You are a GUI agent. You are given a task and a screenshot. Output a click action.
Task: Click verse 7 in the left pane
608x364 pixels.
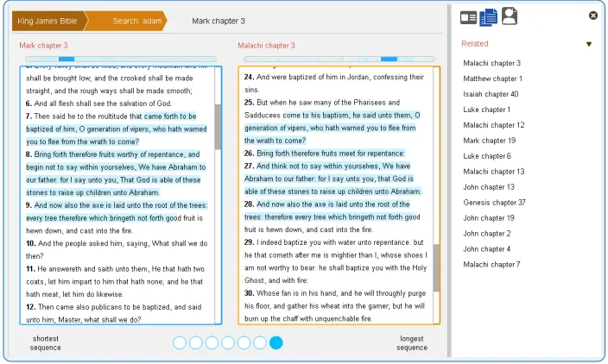(117, 129)
